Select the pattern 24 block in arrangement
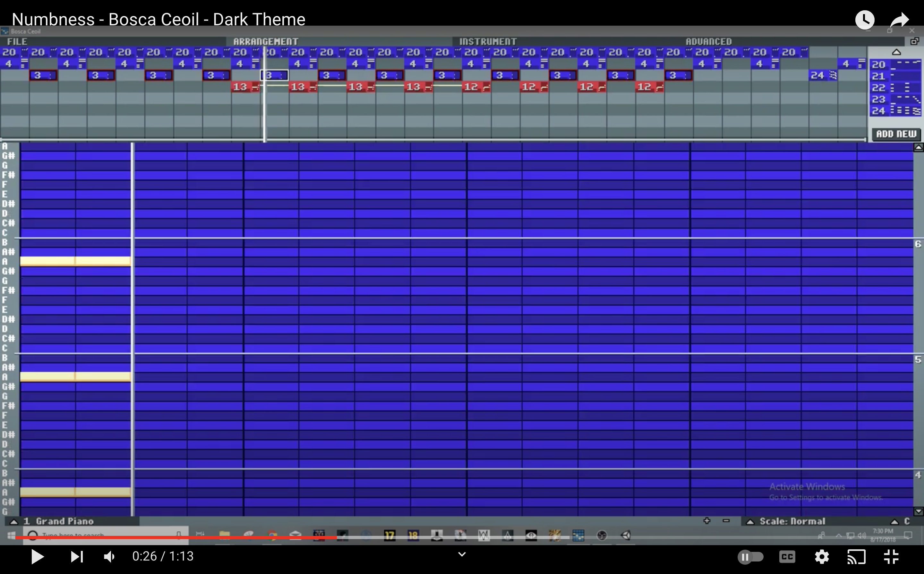The height and width of the screenshot is (574, 924). (x=823, y=75)
